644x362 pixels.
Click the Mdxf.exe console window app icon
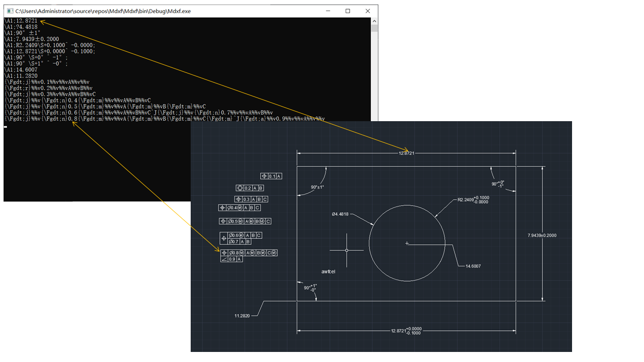tap(9, 11)
